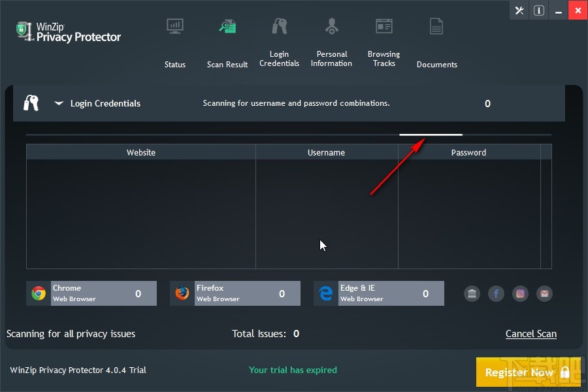Viewport: 588px width, 392px height.
Task: Switch to Browsing Tracks tab label
Action: click(x=384, y=59)
